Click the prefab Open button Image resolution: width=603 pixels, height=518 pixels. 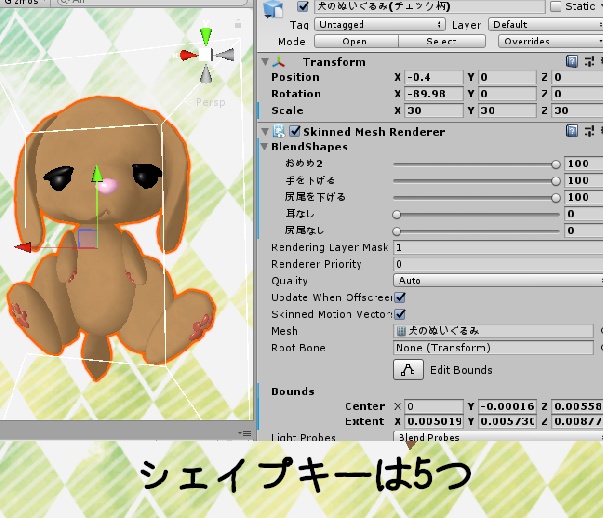tap(356, 41)
